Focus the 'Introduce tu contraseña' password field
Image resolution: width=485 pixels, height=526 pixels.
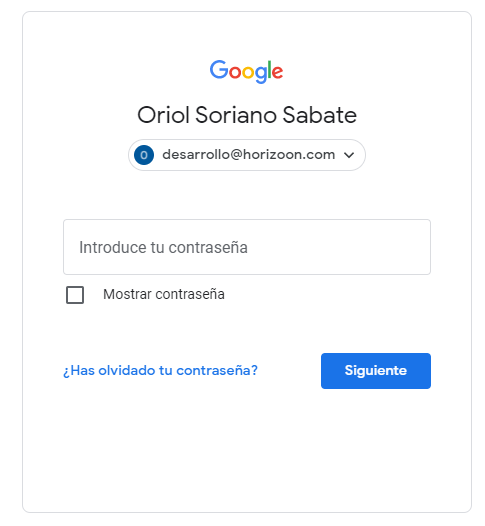(x=247, y=247)
